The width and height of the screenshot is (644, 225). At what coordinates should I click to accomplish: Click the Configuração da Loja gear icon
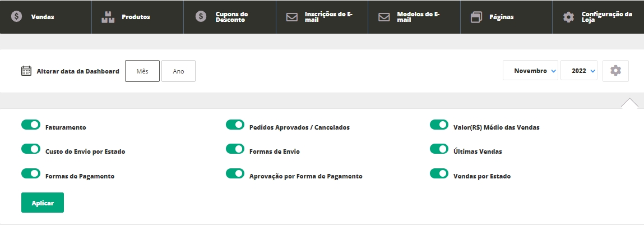568,17
